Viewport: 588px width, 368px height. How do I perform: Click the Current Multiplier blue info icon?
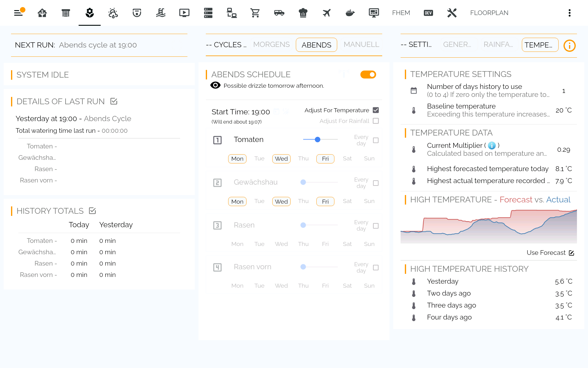[x=492, y=145]
